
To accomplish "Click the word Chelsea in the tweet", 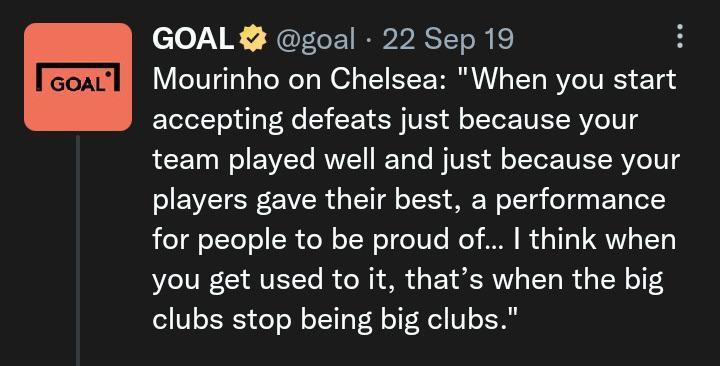I will [x=388, y=79].
